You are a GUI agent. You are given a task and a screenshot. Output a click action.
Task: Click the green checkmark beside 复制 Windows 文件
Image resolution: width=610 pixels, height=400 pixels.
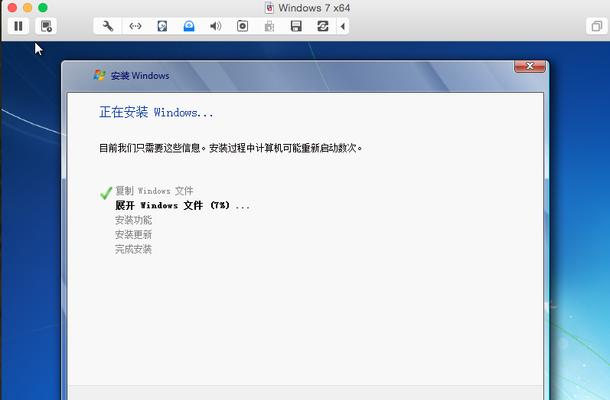[x=106, y=192]
